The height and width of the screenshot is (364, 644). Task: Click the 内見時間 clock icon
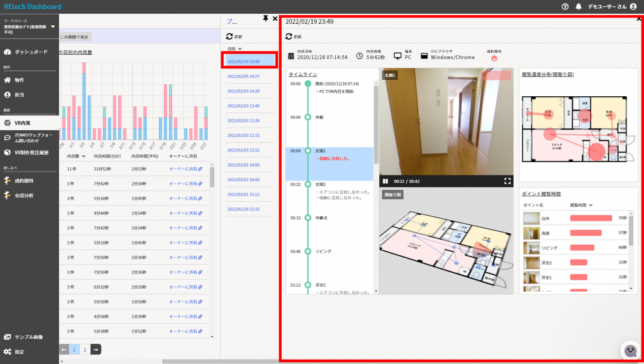pos(360,56)
